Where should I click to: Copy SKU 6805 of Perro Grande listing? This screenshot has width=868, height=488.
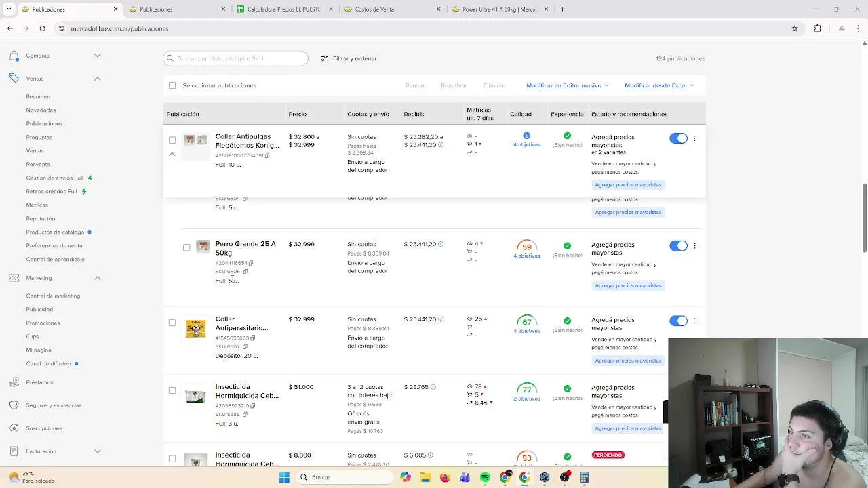[x=245, y=272]
